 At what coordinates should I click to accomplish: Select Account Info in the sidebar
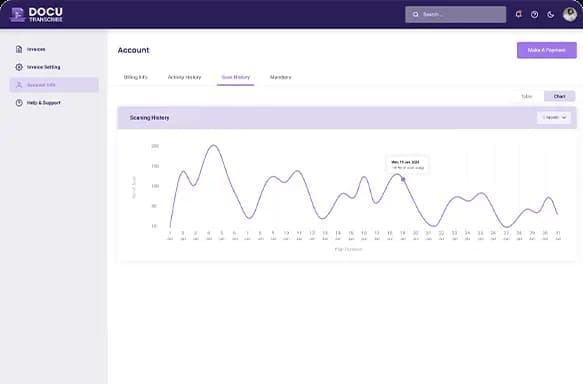coord(54,85)
